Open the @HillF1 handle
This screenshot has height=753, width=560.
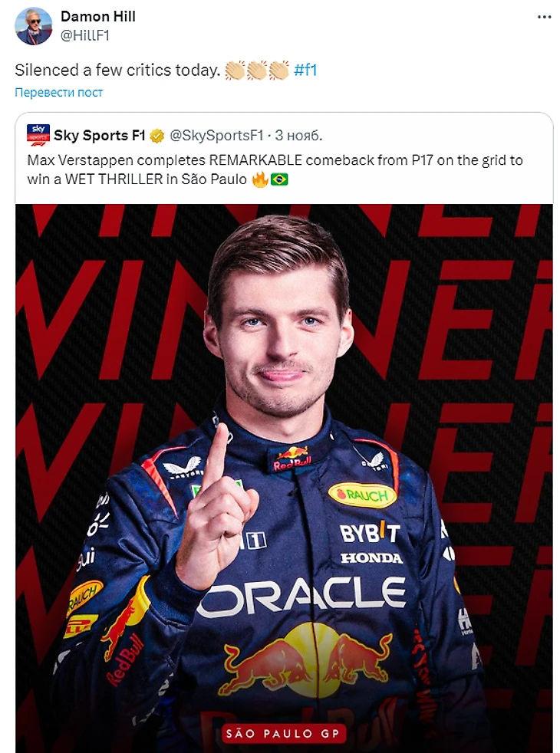pos(85,35)
